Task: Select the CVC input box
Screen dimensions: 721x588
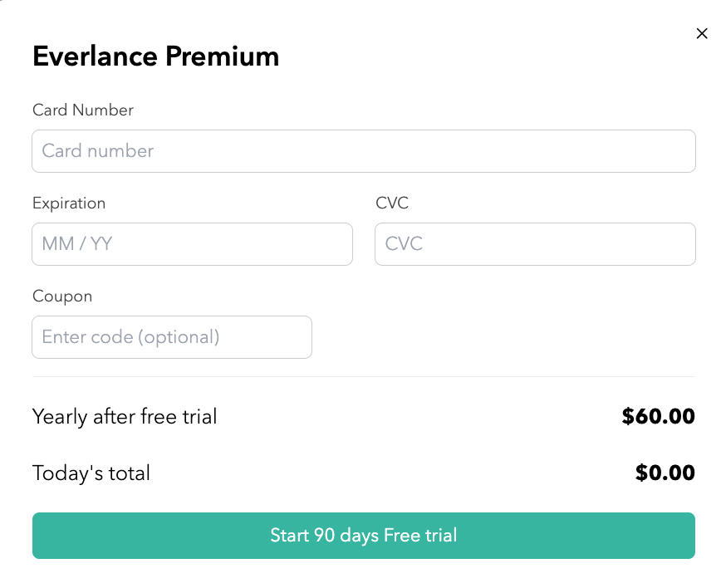Action: pyautogui.click(x=534, y=244)
